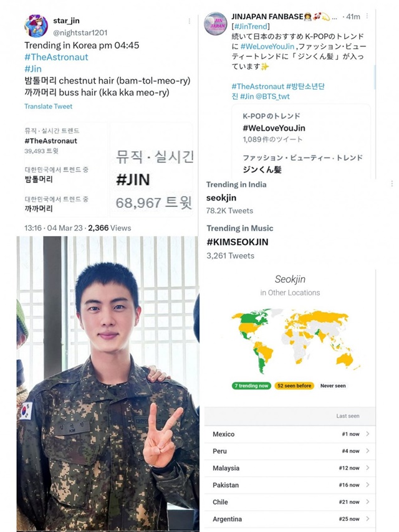Expand the Peru trend row chevron

click(367, 450)
